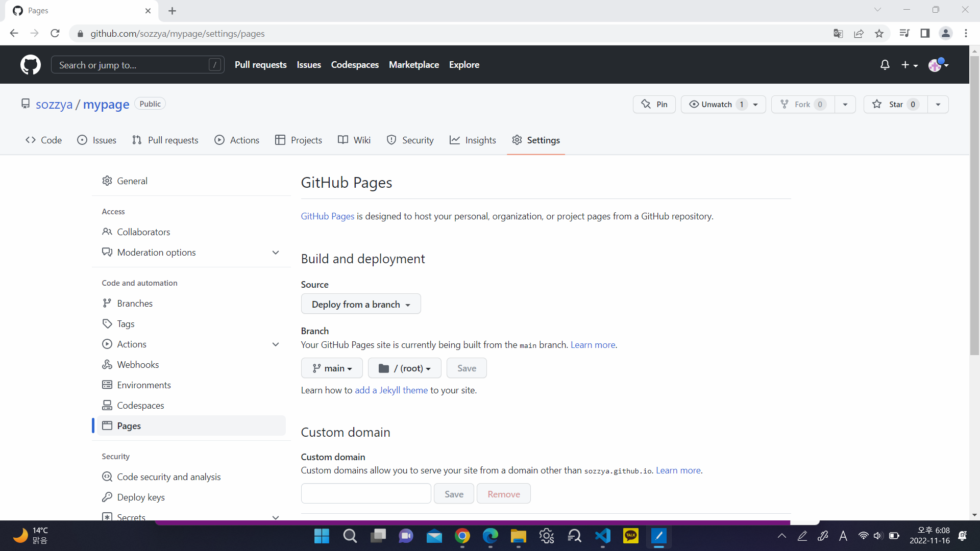Open Visual Studio Code from taskbar
Viewport: 980px width, 551px height.
tap(603, 536)
